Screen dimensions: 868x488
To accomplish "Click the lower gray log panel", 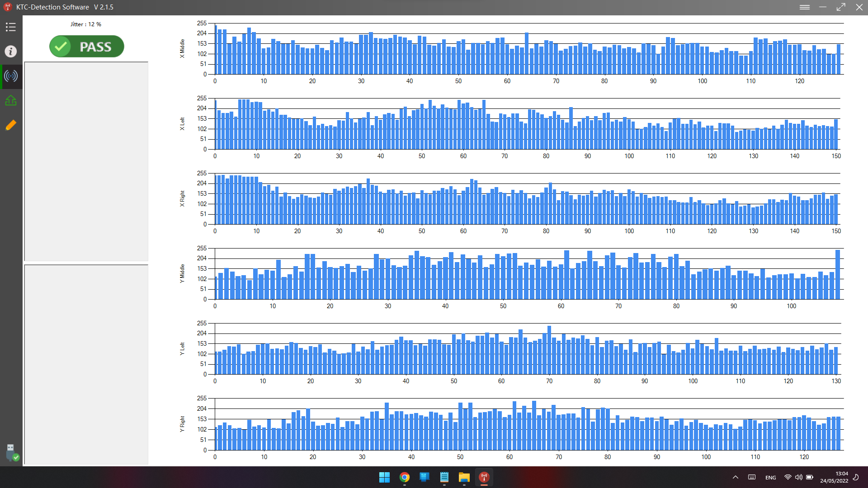I will [x=86, y=364].
